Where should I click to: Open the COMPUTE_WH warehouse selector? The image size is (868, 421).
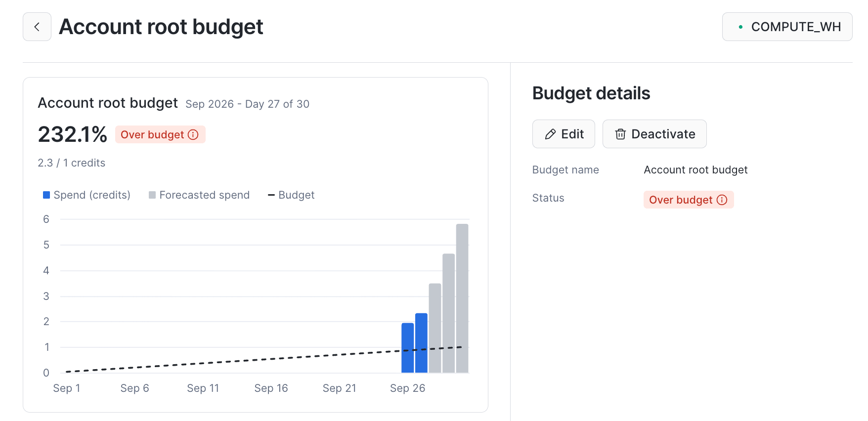787,27
